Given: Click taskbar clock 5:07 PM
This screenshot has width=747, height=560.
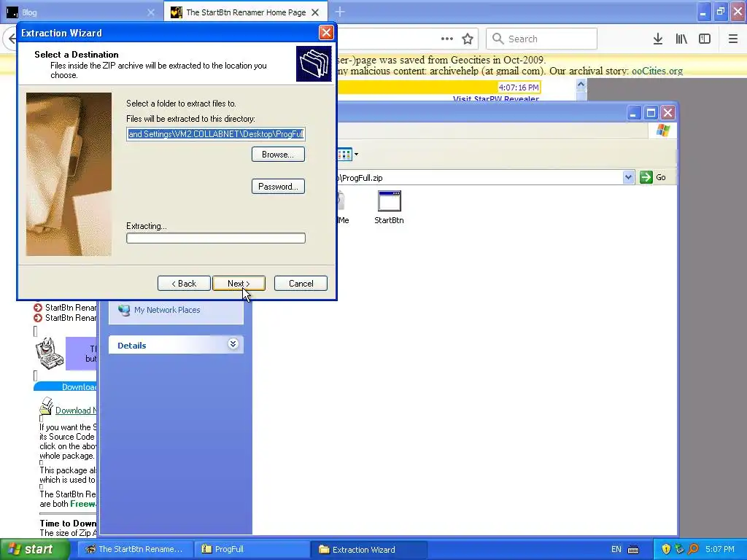Looking at the screenshot, I should click(720, 549).
